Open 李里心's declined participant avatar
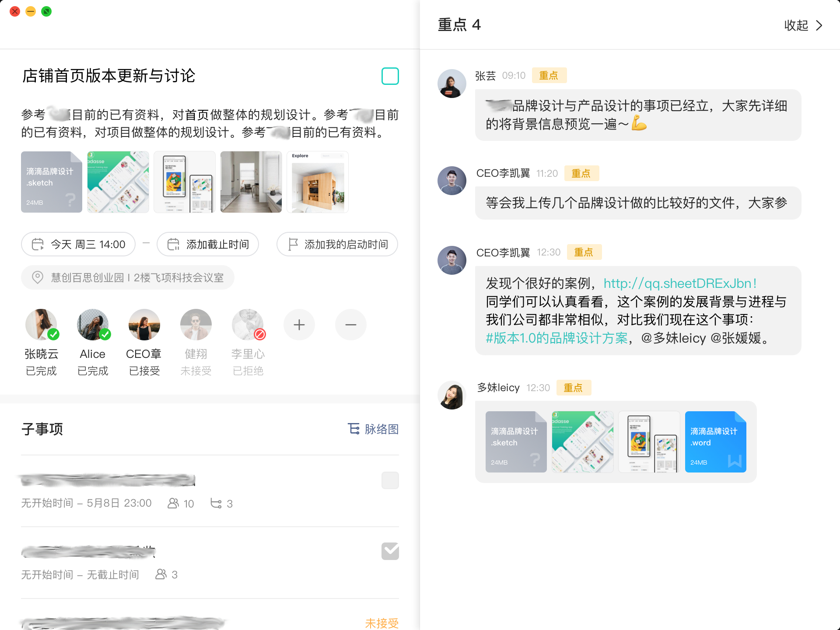This screenshot has height=630, width=840. pos(248,325)
